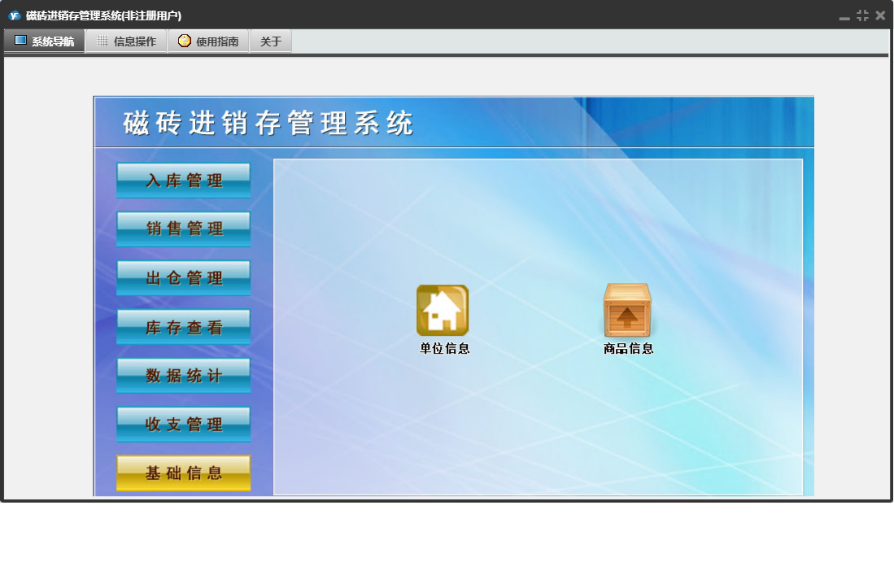Image resolution: width=894 pixels, height=588 pixels.
Task: Click the application logo in title bar
Action: [x=15, y=15]
